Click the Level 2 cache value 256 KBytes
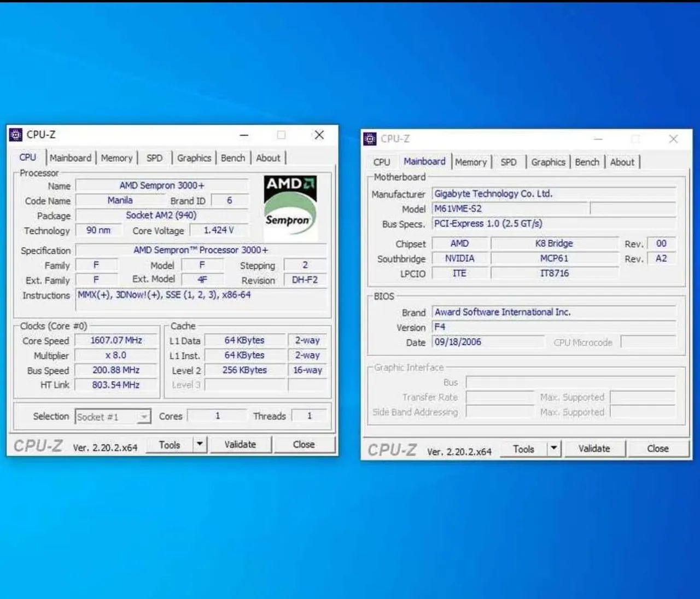700x599 pixels. [244, 370]
